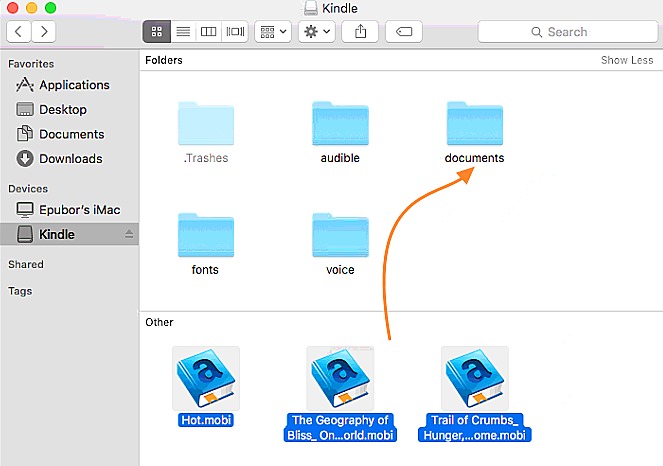Open the gear action menu

(317, 32)
